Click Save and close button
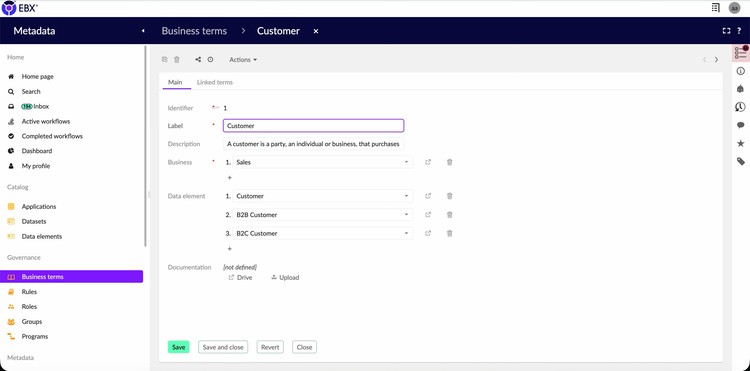The height and width of the screenshot is (371, 750). coord(223,347)
